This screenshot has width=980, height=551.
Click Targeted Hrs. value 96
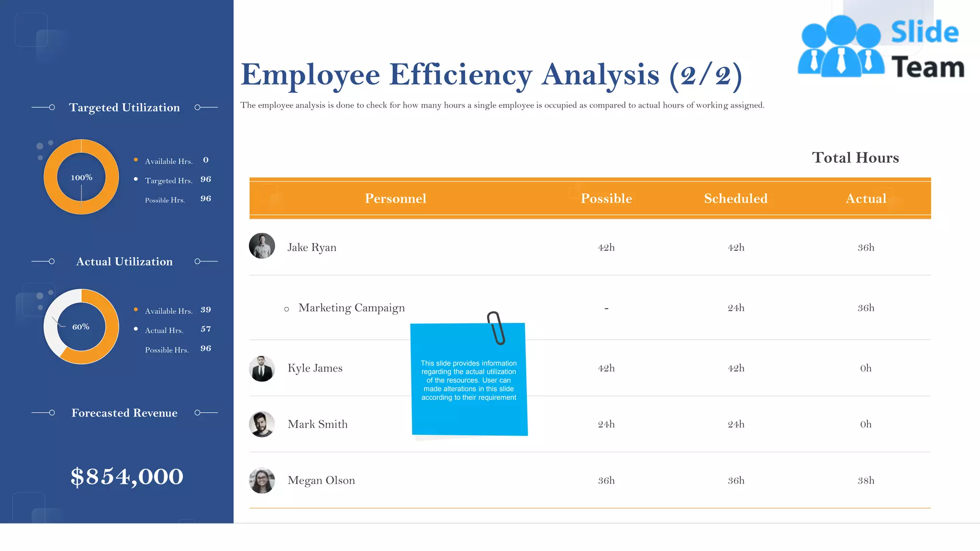point(206,179)
